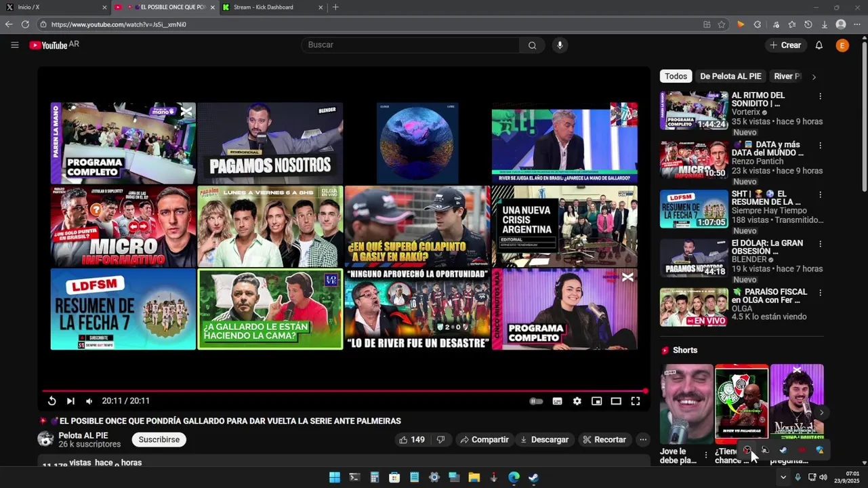The height and width of the screenshot is (488, 868).
Task: Open File Explorer from taskbar
Action: (474, 477)
